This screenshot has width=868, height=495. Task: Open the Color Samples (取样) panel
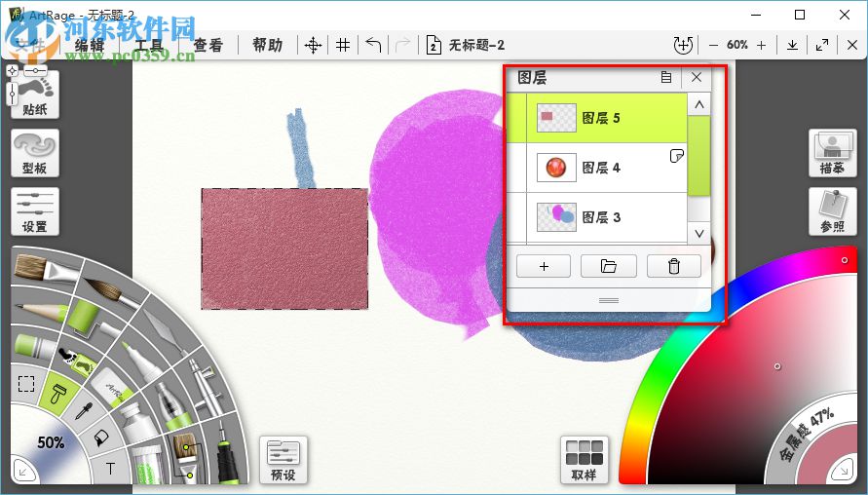pyautogui.click(x=584, y=460)
